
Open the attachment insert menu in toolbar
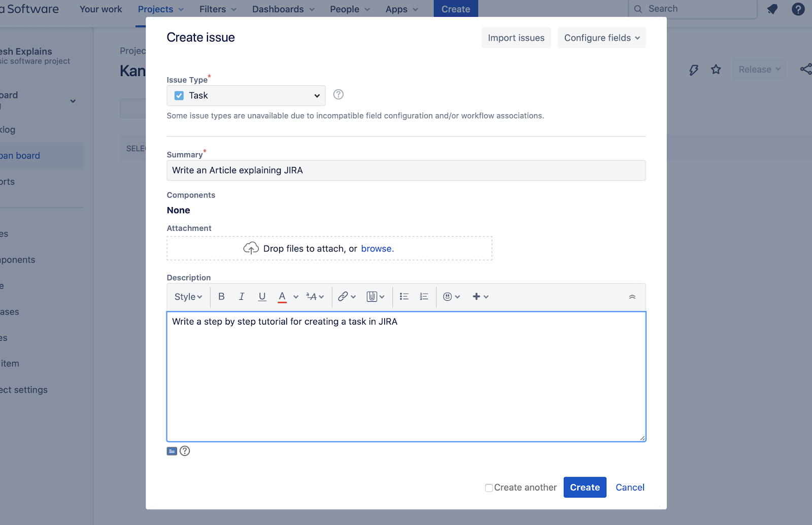pyautogui.click(x=376, y=297)
